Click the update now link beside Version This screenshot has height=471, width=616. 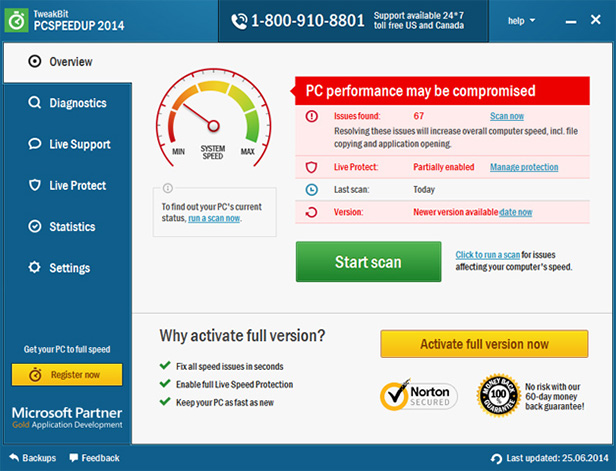click(x=515, y=213)
